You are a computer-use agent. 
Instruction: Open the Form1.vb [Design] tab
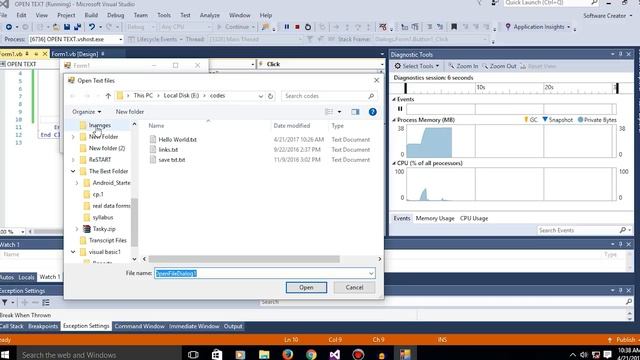75,54
